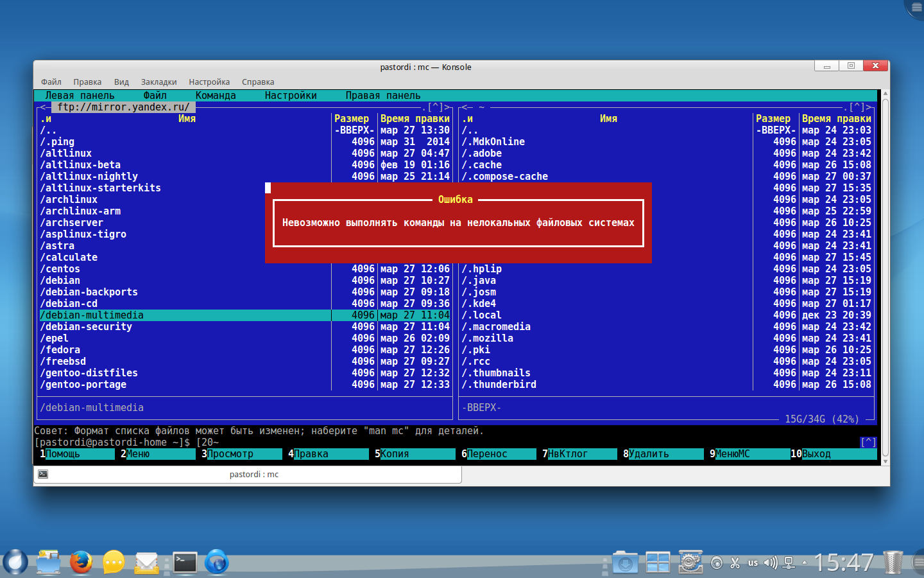Expand hidden system tray icons arrow
Screen dimensions: 924x578
(x=805, y=563)
